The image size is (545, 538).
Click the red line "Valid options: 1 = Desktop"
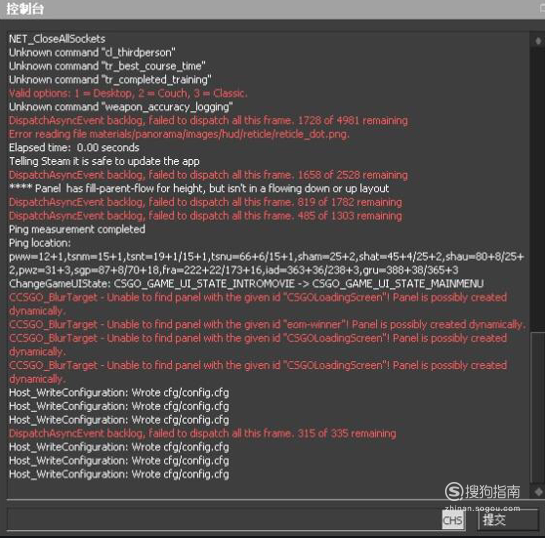coord(128,93)
